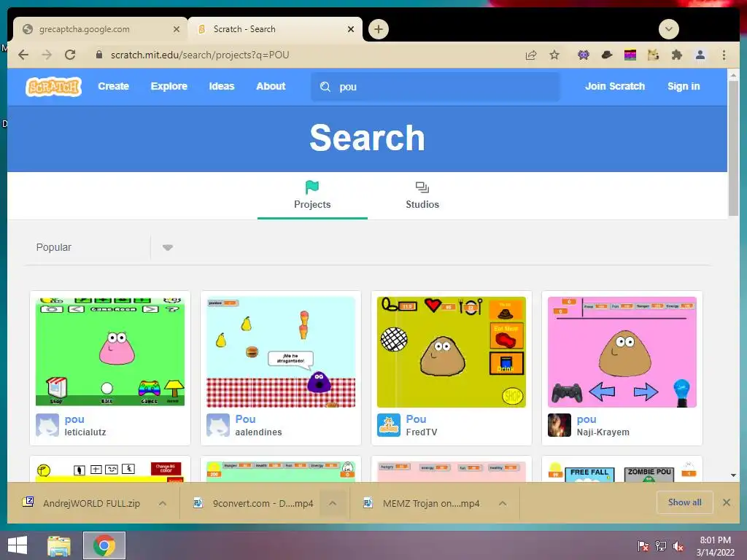Click the page vertical scrollbar thumb
The height and width of the screenshot is (560, 747).
click(733, 148)
